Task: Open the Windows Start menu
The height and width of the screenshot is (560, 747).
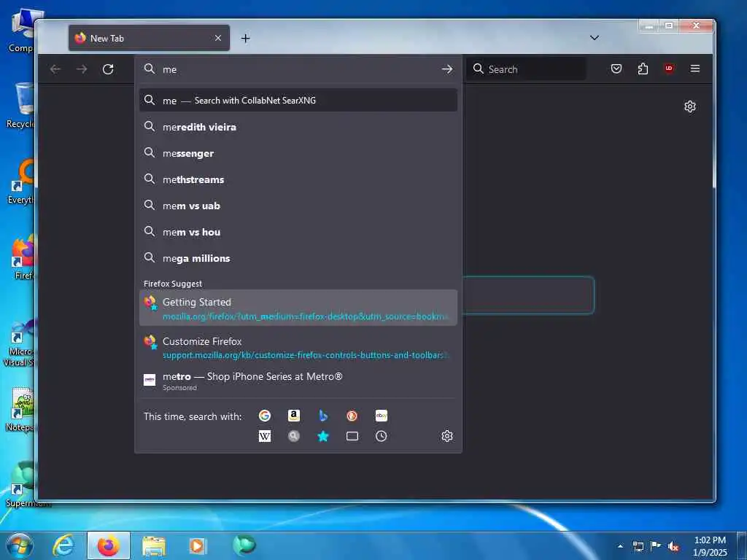Action: [x=18, y=545]
